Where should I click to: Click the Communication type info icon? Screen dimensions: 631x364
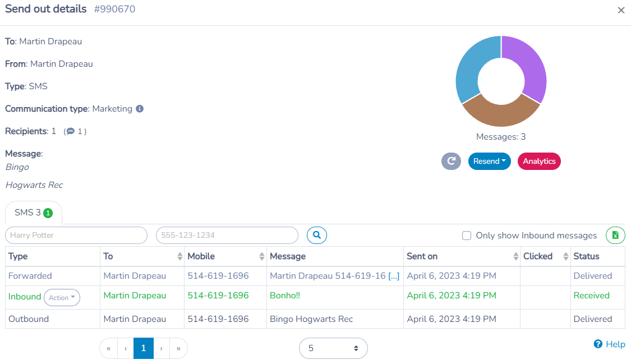140,109
